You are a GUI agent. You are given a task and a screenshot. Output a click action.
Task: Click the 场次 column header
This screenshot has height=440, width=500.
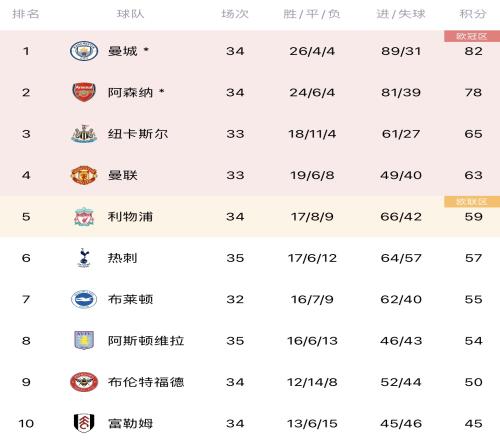pyautogui.click(x=235, y=14)
